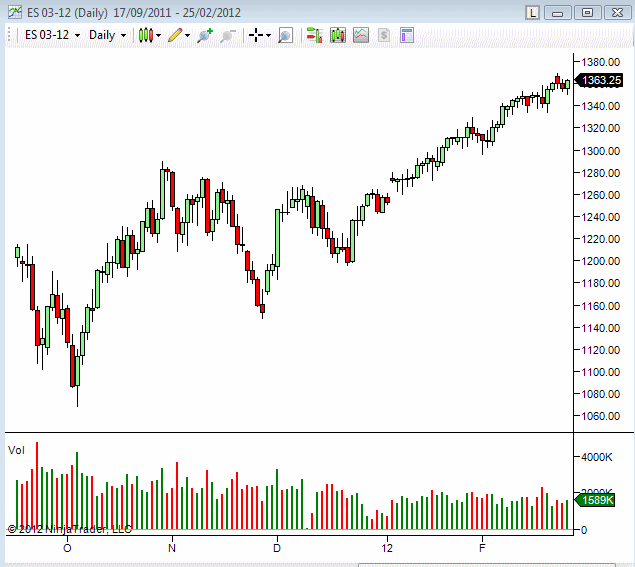
Task: Click the candlestick chart style icon
Action: click(146, 35)
